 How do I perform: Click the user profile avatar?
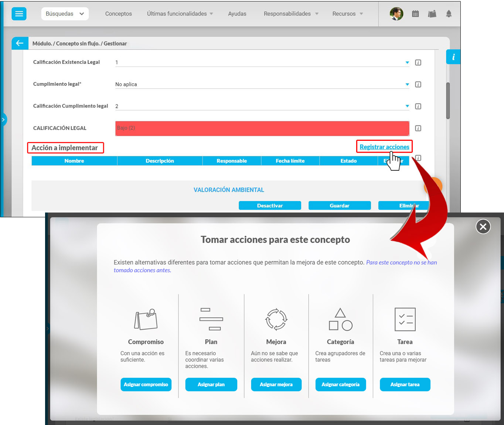396,14
